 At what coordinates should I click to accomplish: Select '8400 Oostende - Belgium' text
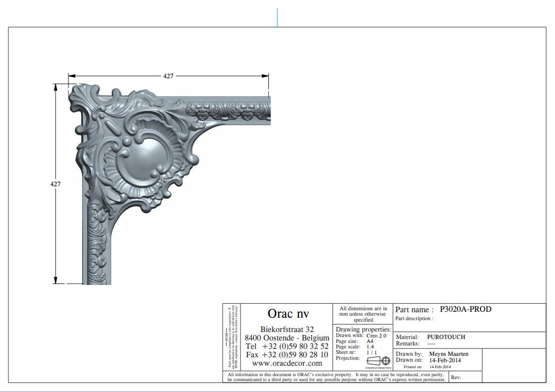(x=287, y=338)
